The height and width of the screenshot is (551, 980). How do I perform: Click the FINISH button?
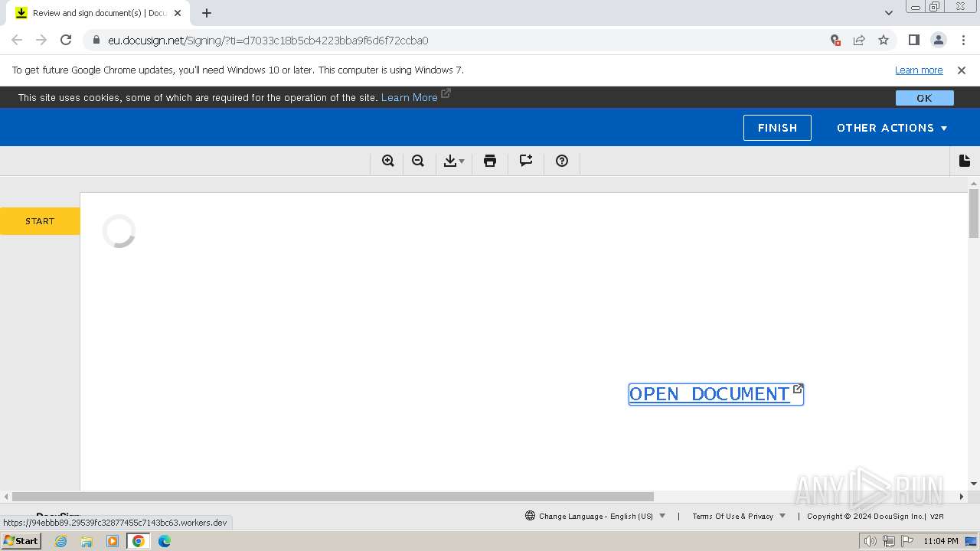point(777,128)
